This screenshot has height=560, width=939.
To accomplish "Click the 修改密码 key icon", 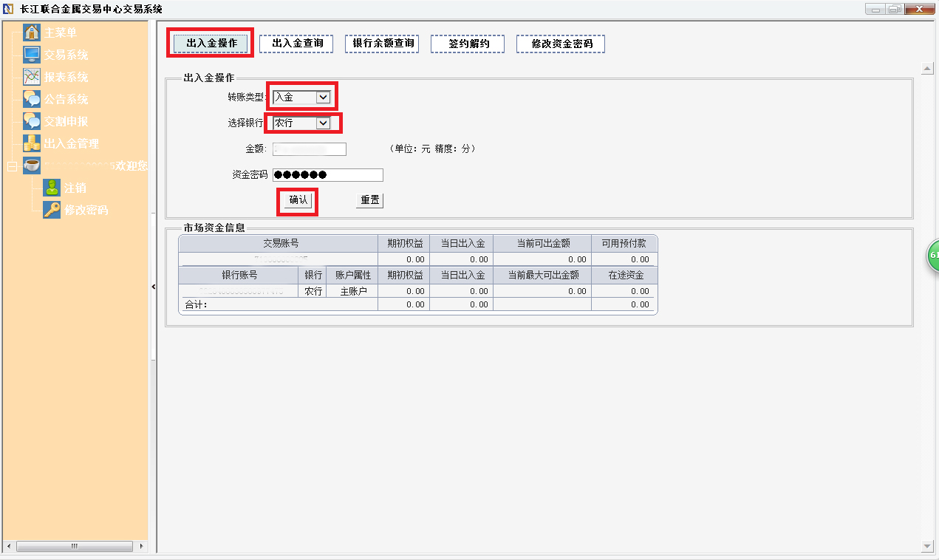I will tap(52, 210).
